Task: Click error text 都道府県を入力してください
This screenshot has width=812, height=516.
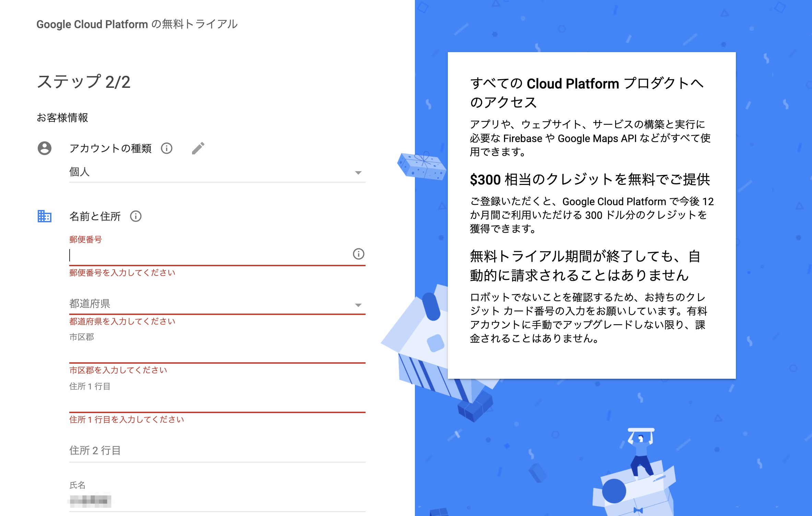Action: (122, 321)
